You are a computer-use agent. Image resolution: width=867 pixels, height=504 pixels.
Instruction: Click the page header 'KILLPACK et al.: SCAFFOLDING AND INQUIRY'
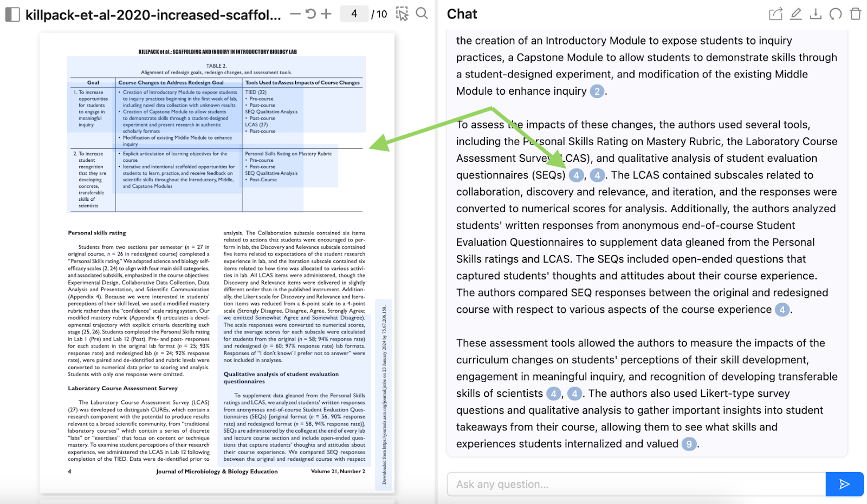coord(217,52)
